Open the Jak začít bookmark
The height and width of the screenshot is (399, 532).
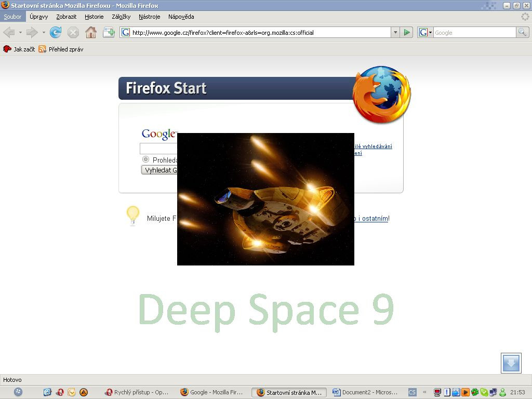(x=19, y=49)
